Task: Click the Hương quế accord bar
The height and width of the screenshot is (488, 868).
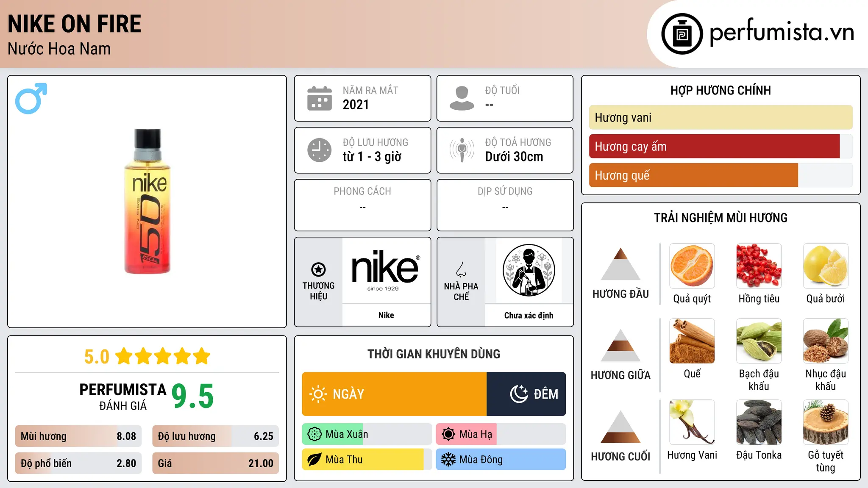Action: coord(721,175)
